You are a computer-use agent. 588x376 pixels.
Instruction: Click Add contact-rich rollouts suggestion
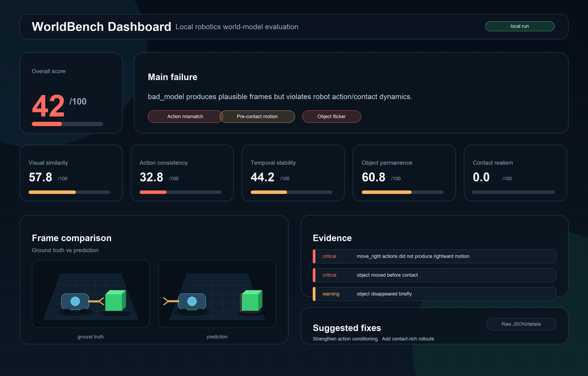tap(408, 339)
